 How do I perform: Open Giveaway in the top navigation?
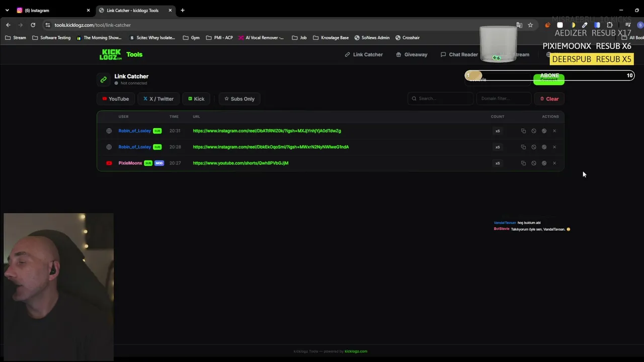point(412,54)
